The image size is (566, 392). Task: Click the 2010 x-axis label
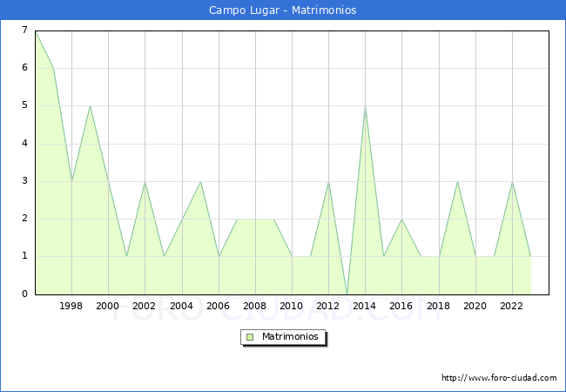[292, 306]
